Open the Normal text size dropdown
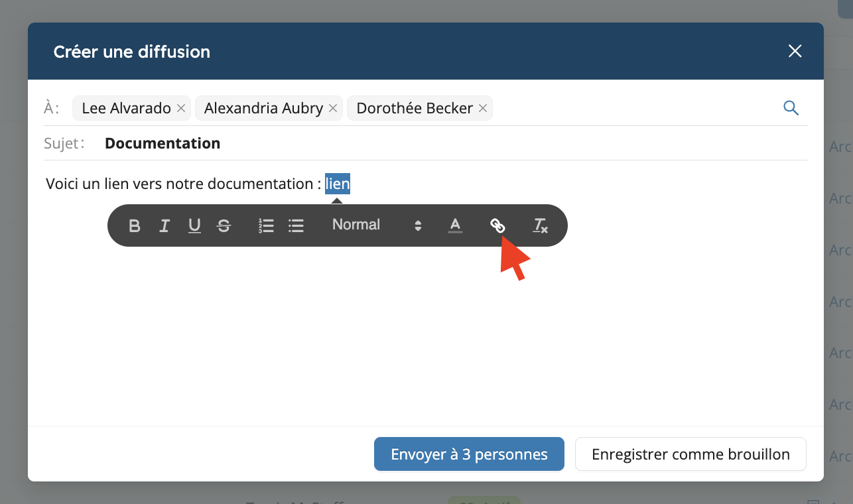Screen dimensions: 853x504 point(356,225)
